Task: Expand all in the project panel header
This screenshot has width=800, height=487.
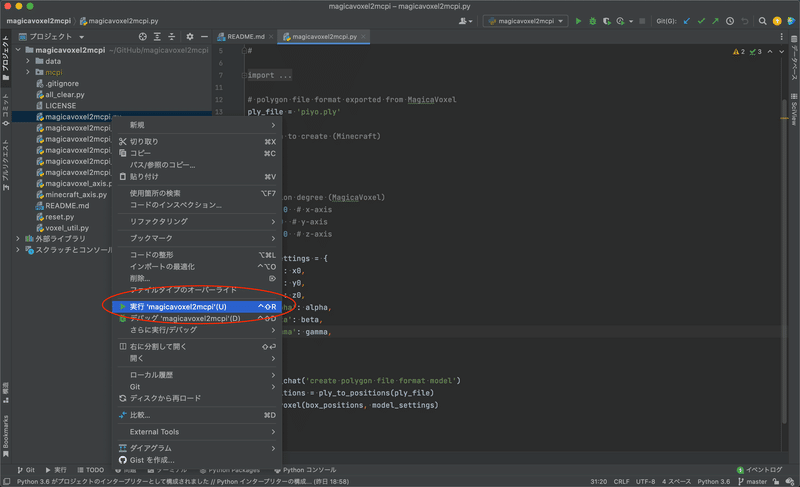Action: click(x=157, y=37)
